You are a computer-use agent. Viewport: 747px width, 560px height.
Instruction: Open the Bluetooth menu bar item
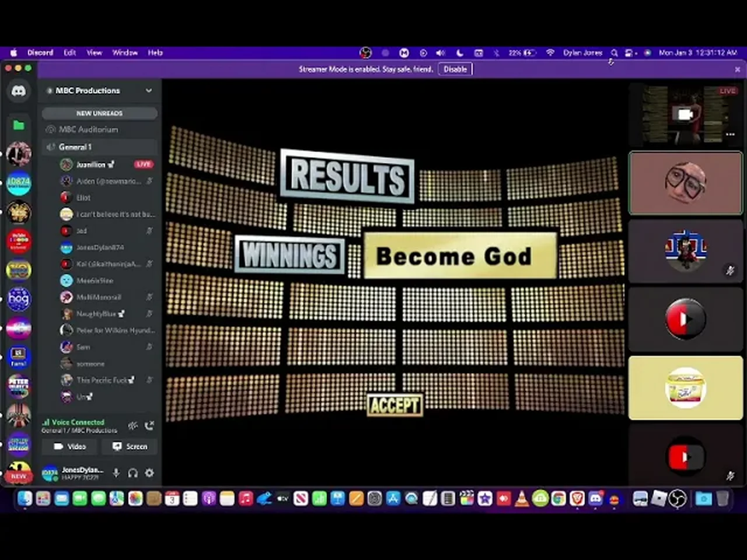497,52
